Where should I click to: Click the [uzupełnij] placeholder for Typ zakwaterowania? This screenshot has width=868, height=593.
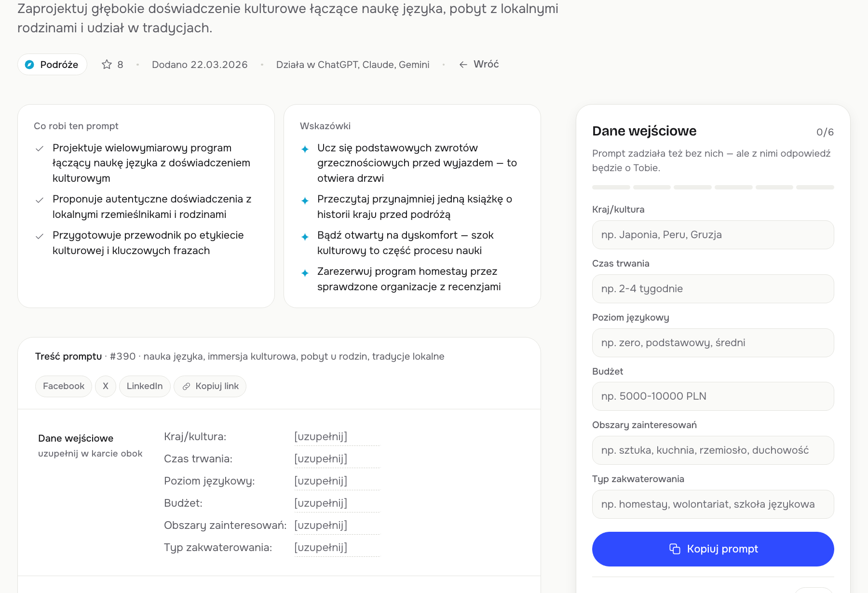pos(321,548)
